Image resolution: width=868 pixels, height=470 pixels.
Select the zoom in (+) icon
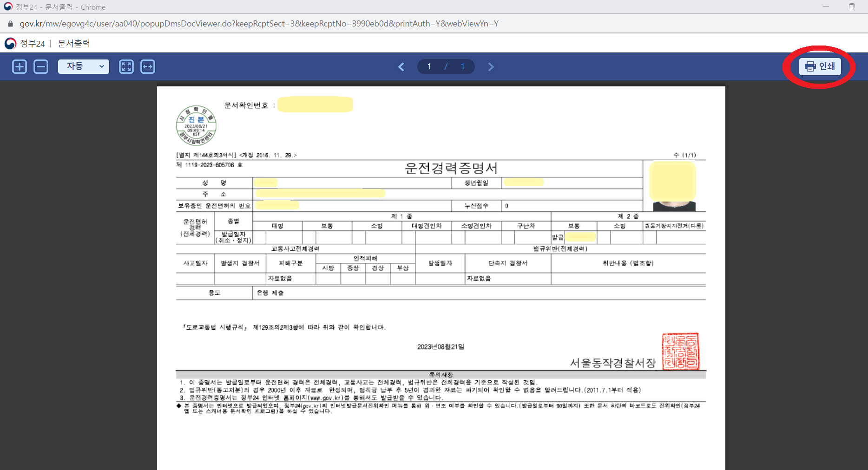point(19,66)
